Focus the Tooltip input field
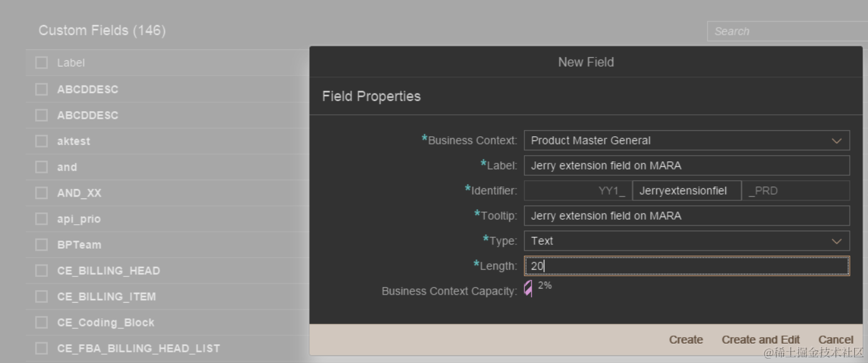Image resolution: width=868 pixels, height=363 pixels. [687, 216]
